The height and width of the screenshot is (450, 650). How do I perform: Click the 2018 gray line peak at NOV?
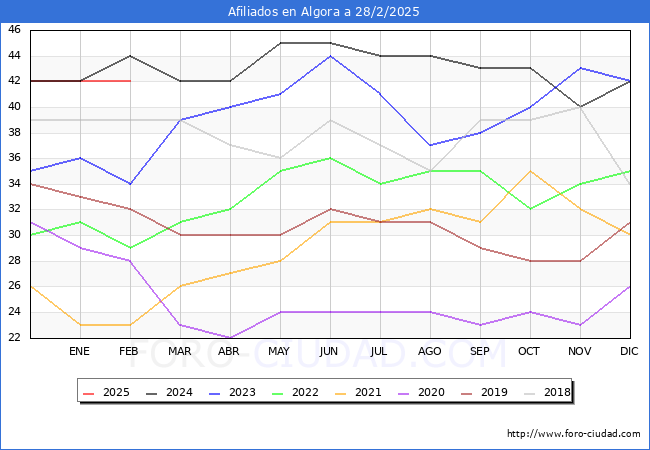[580, 107]
